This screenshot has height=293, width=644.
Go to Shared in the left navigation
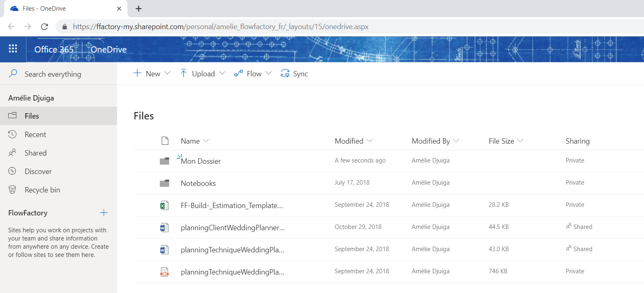tap(35, 153)
